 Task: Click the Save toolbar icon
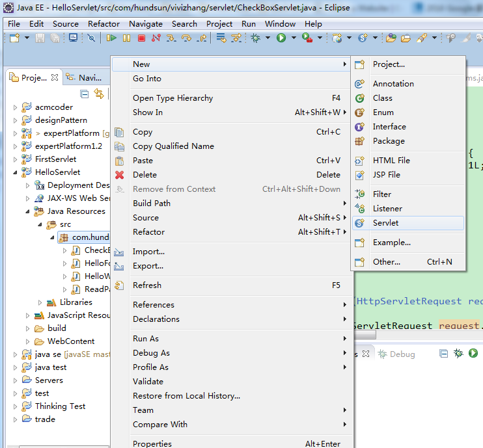click(x=40, y=38)
